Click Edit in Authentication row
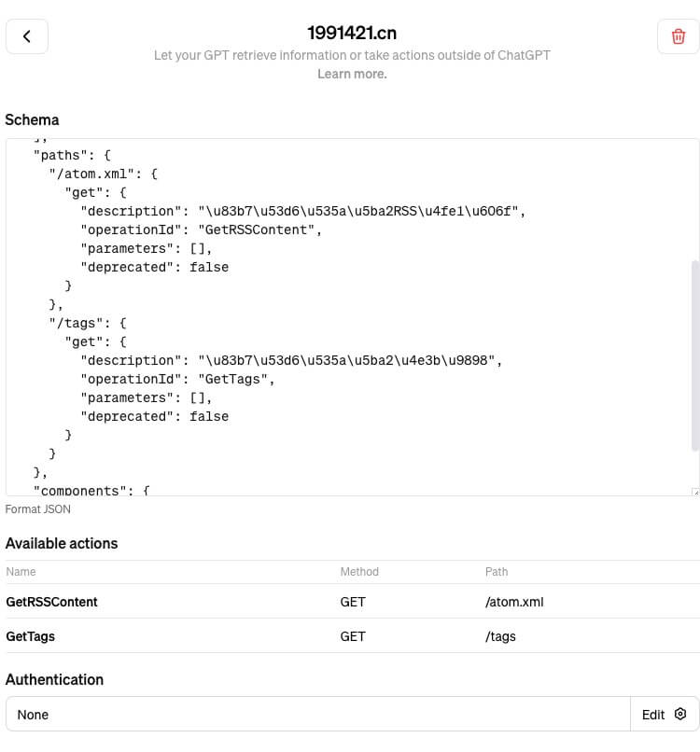 click(653, 714)
